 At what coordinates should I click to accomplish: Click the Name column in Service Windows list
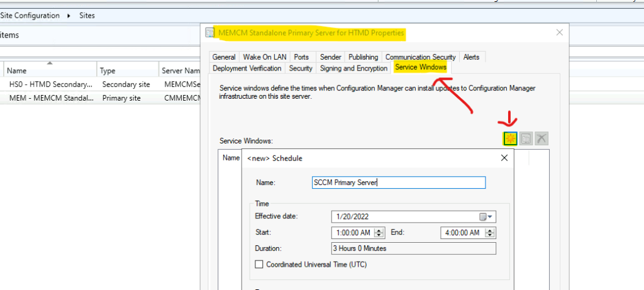[x=231, y=158]
